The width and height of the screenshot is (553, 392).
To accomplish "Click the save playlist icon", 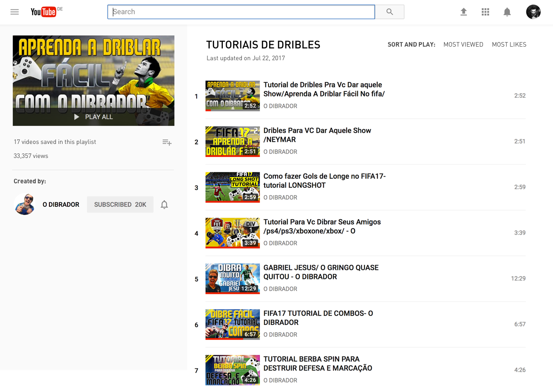I will 167,142.
